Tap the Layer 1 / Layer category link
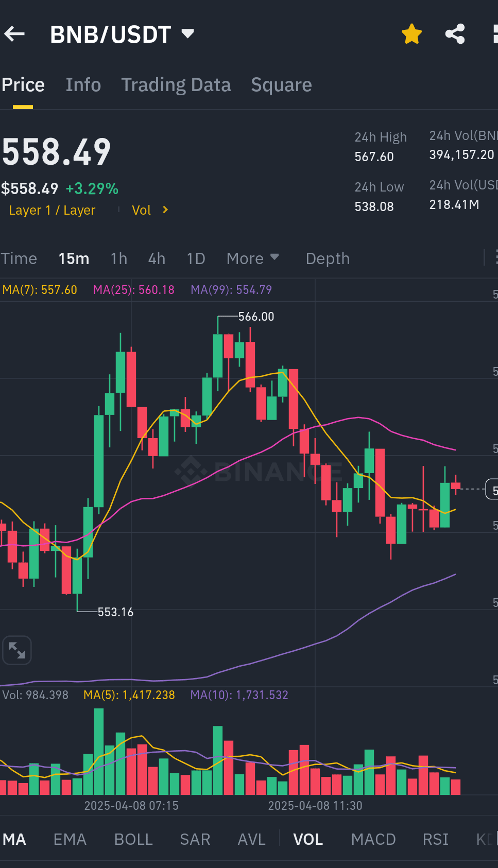498x868 pixels. point(52,210)
